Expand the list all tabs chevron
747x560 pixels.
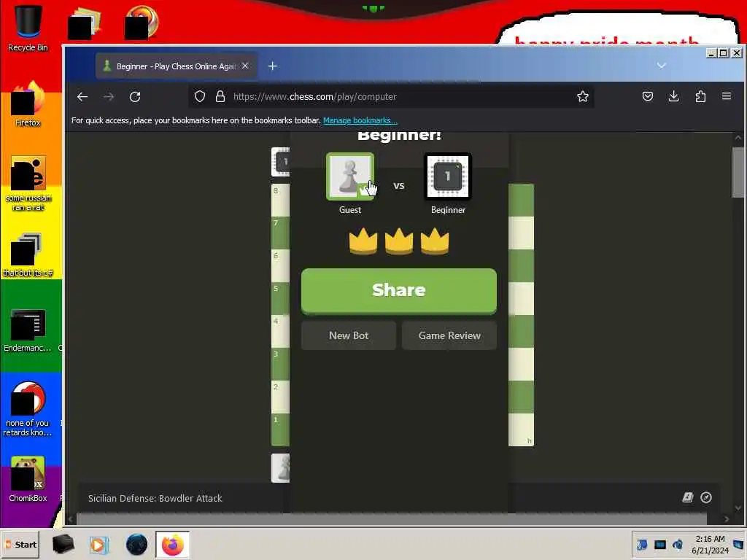point(661,65)
